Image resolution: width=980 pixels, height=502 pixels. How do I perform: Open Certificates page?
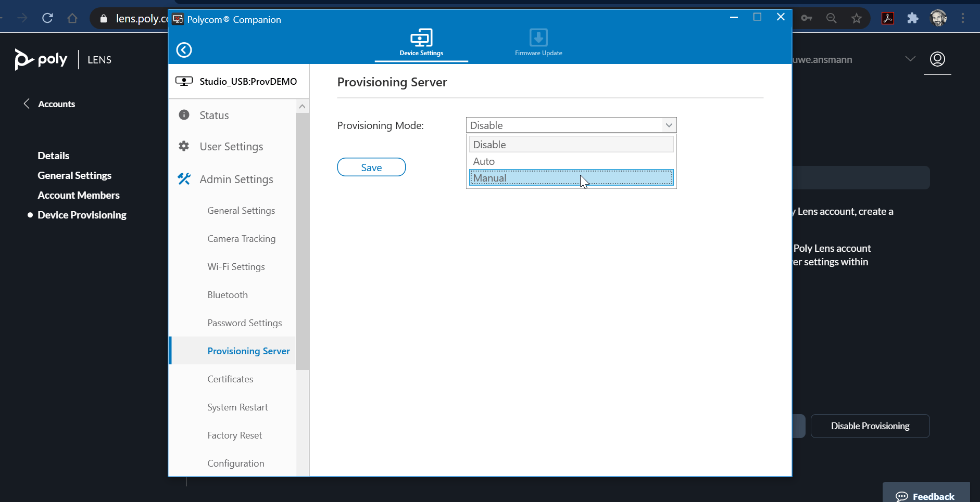pyautogui.click(x=230, y=379)
